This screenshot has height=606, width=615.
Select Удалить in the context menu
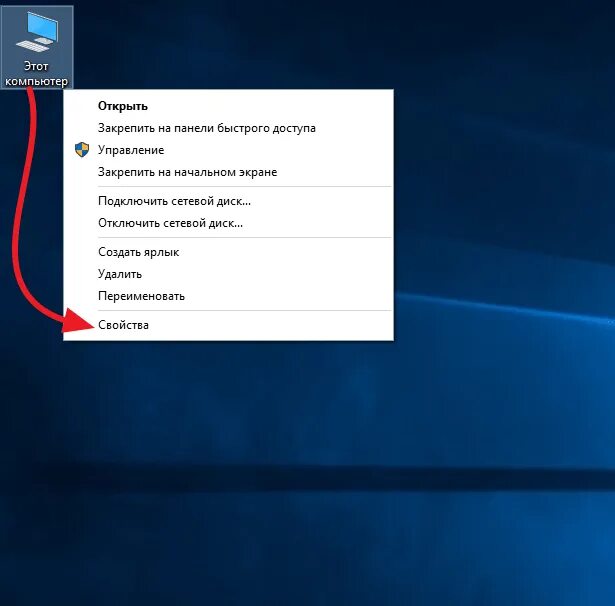pos(228,274)
